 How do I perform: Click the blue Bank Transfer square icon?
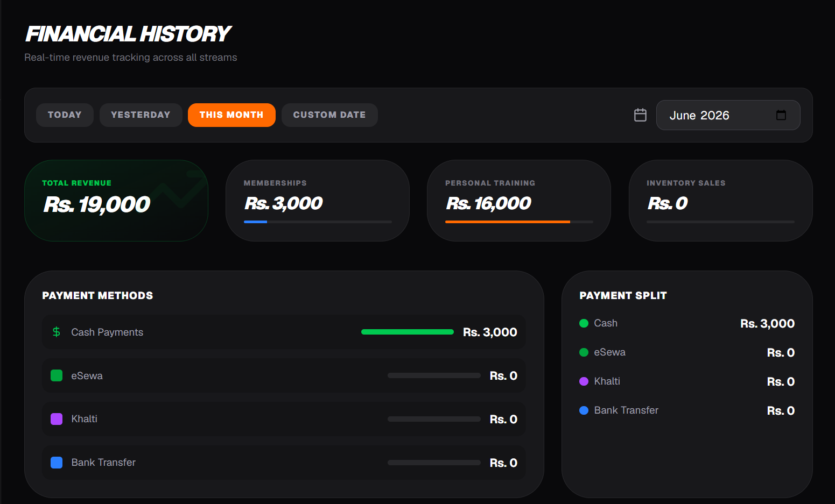point(57,463)
